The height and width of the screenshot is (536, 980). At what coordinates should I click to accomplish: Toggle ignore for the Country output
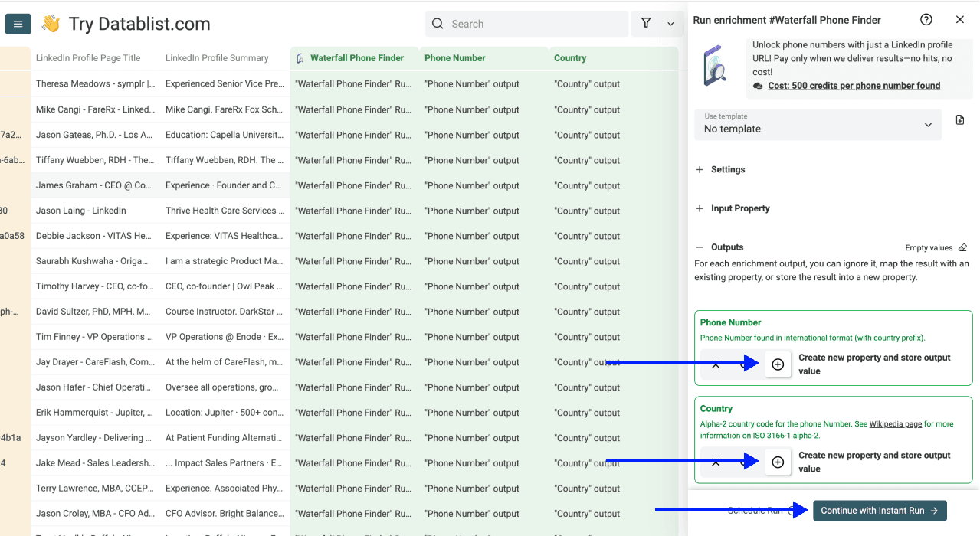716,461
